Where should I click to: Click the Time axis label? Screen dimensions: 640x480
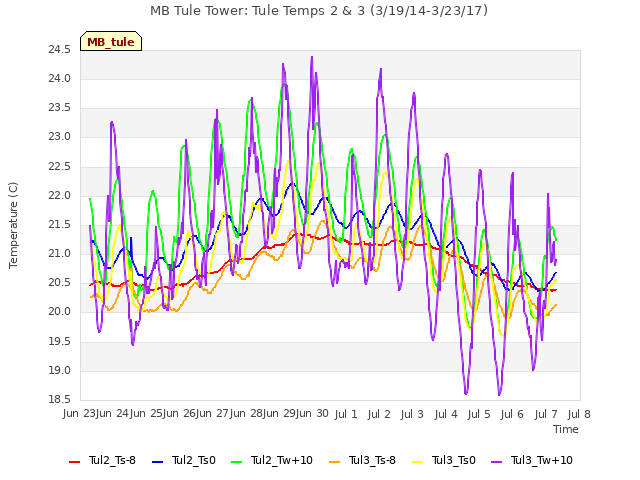tap(566, 429)
